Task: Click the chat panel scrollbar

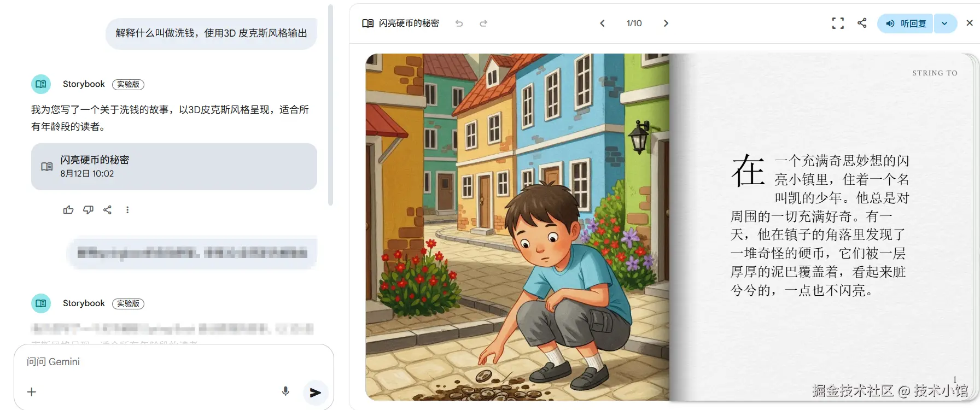Action: [x=330, y=105]
